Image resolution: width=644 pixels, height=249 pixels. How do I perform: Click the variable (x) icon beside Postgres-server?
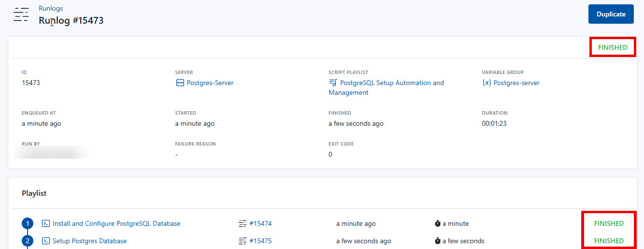point(487,83)
